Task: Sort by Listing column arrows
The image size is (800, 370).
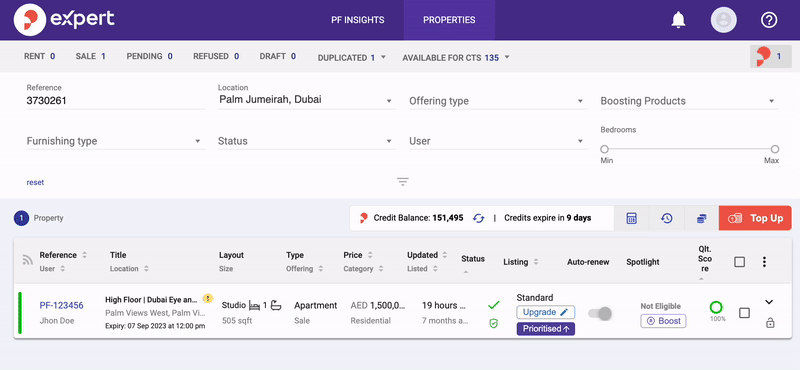Action: coord(536,262)
